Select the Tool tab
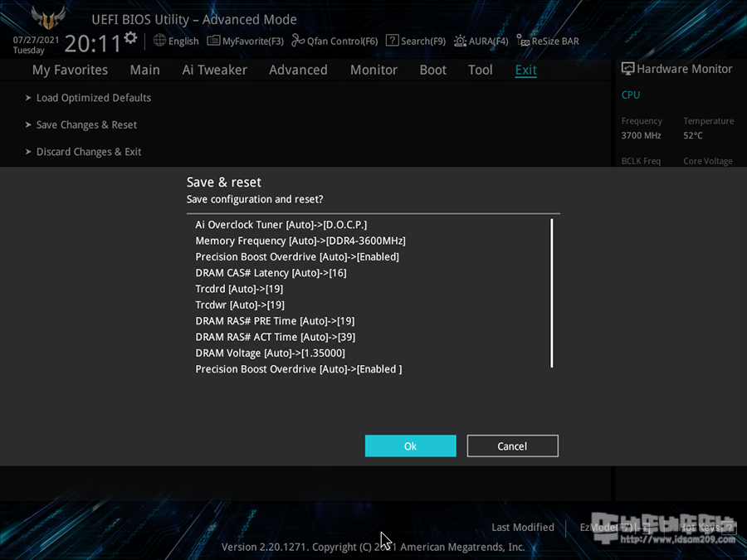 (x=481, y=70)
